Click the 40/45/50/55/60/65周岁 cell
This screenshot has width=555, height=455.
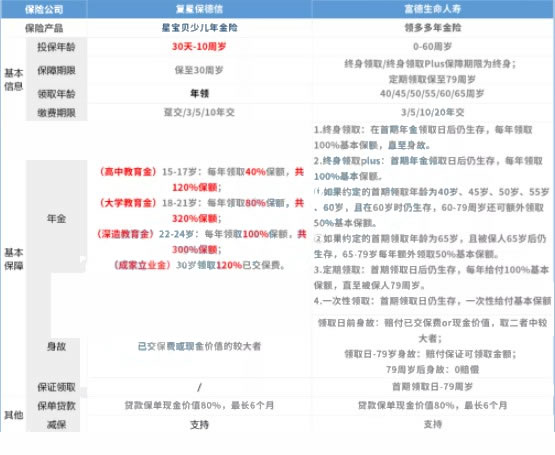pos(432,94)
